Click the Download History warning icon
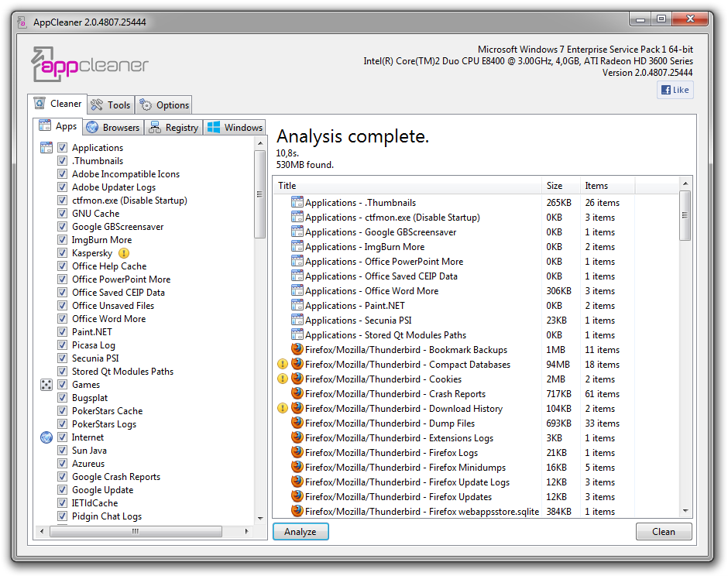The height and width of the screenshot is (576, 728). click(x=282, y=409)
